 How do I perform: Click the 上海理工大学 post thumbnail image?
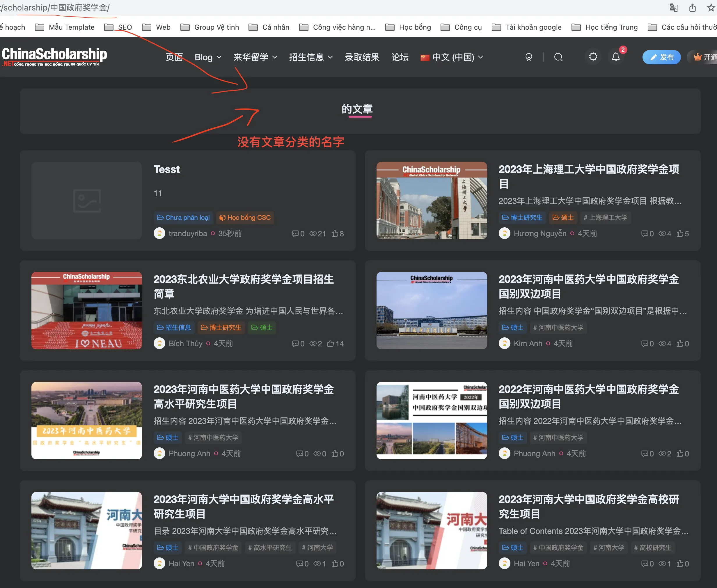432,201
